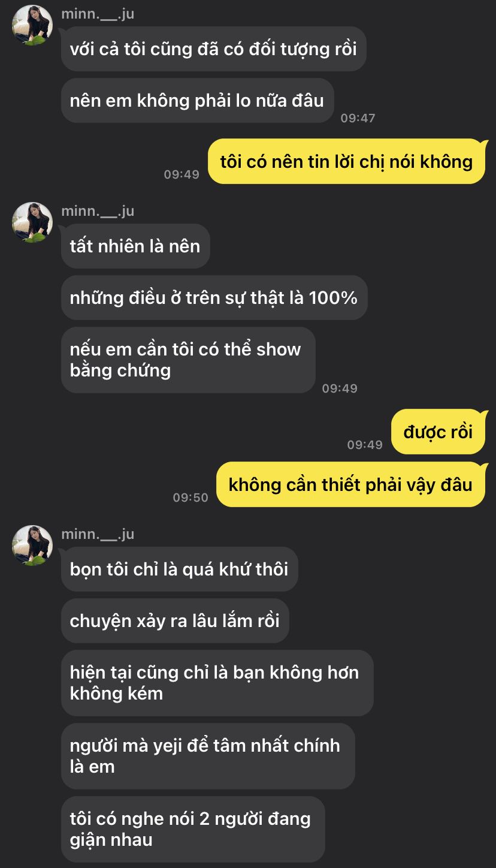The width and height of the screenshot is (496, 868).
Task: Tap the middle minn.__.ju profile avatar
Action: click(32, 222)
